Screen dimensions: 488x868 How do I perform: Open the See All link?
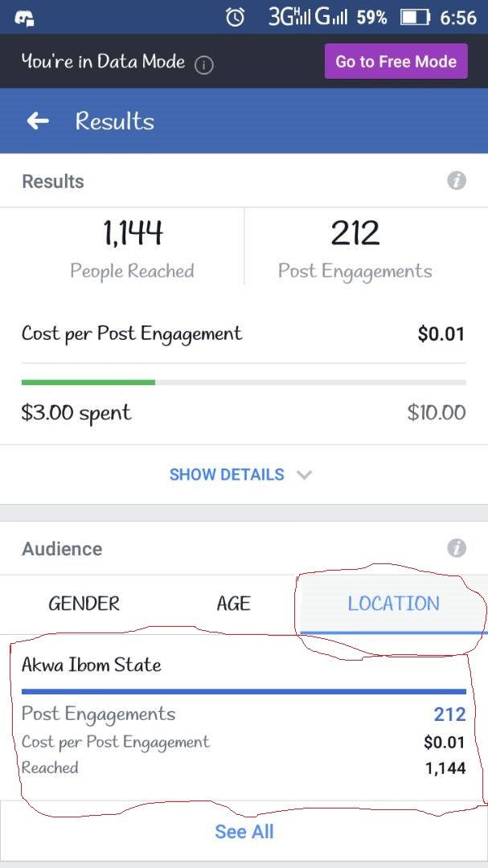(x=244, y=832)
